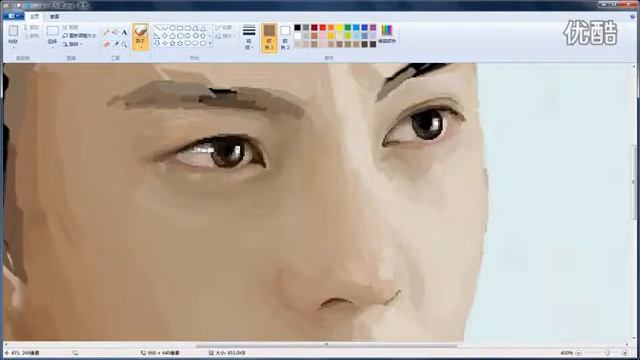This screenshot has height=360, width=640.
Task: Pick the orange color swatch
Action: pos(331,27)
